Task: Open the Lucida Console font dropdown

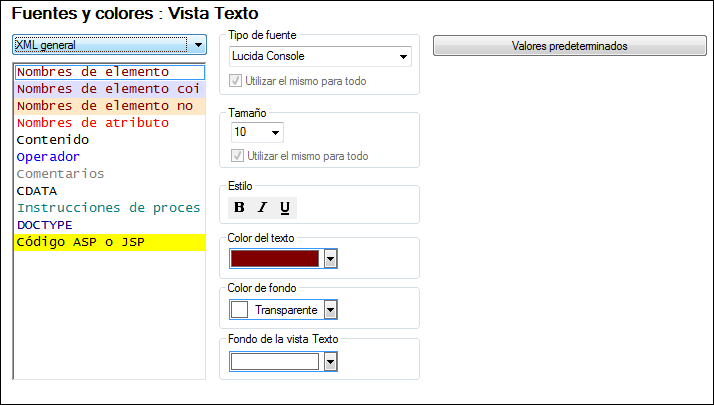Action: click(404, 57)
